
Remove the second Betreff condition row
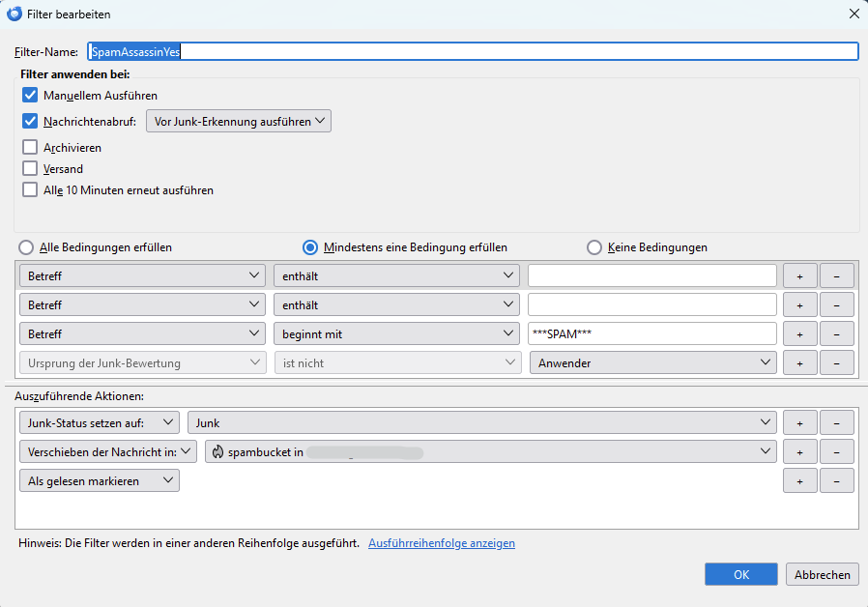pyautogui.click(x=836, y=304)
